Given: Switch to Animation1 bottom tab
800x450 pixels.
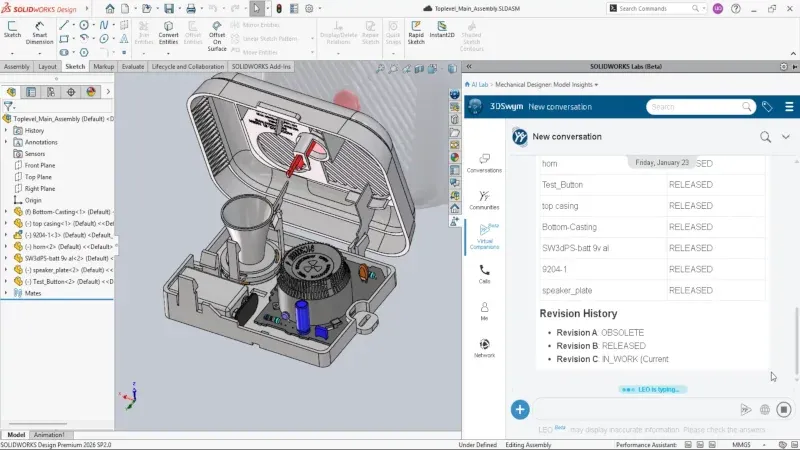Looking at the screenshot, I should [49, 435].
